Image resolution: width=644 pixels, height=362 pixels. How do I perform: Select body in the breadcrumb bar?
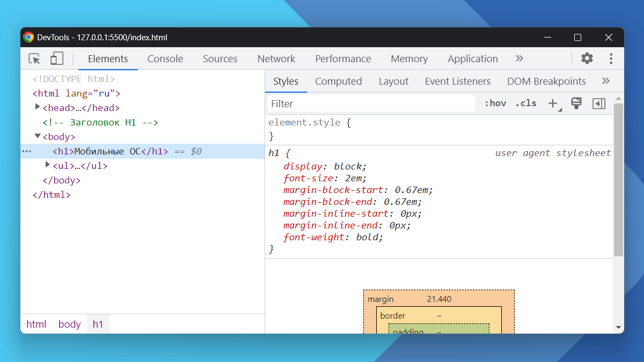pos(69,324)
